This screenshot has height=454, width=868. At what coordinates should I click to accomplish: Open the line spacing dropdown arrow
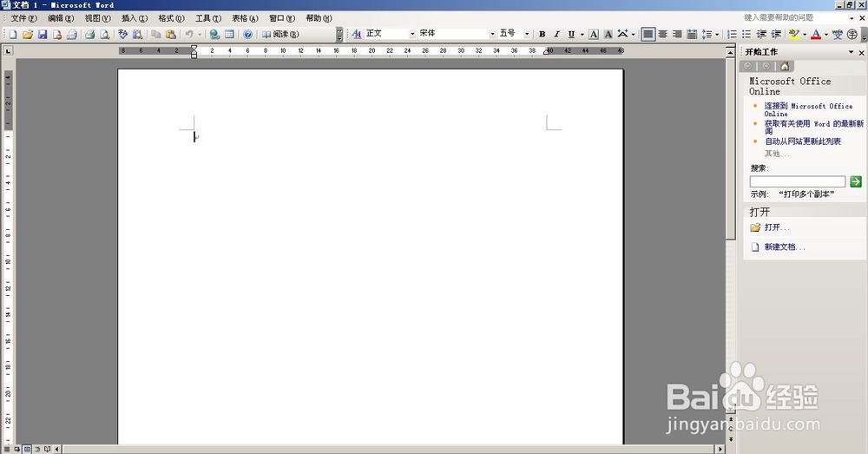[x=717, y=35]
